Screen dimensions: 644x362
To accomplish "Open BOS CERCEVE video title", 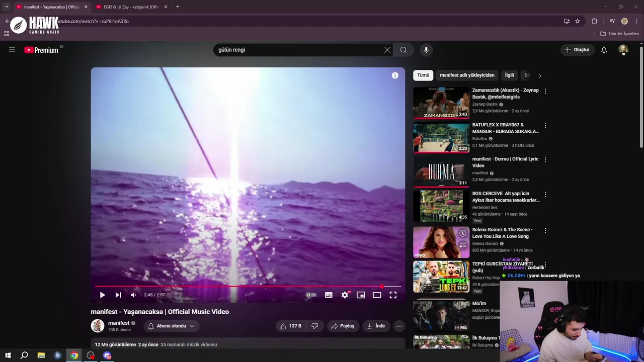I will point(506,197).
